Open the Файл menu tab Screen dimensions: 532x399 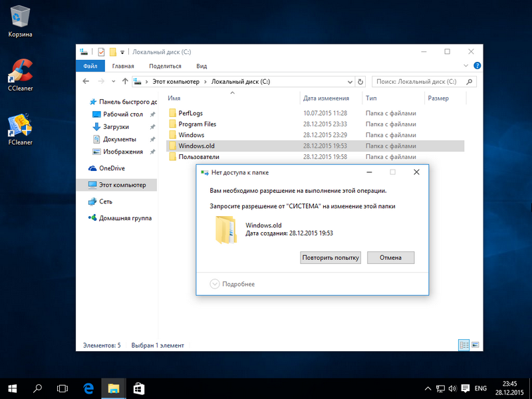tap(90, 66)
